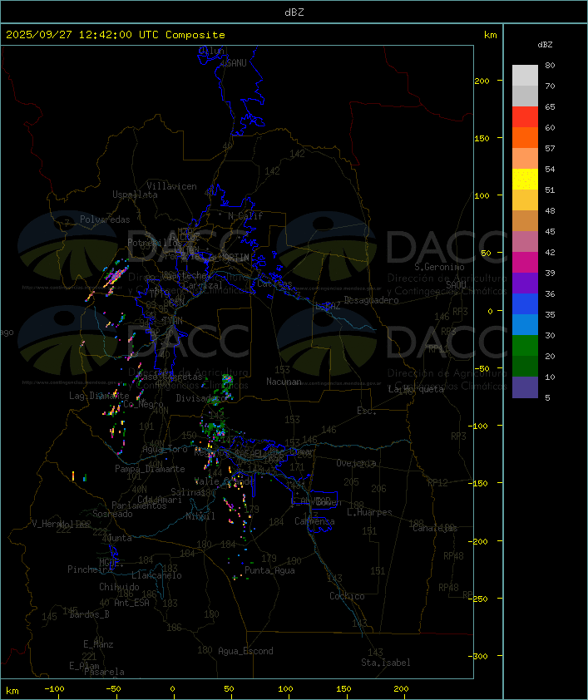
Task: Click the 60 dBZ orange legend swatch
Action: coord(525,137)
